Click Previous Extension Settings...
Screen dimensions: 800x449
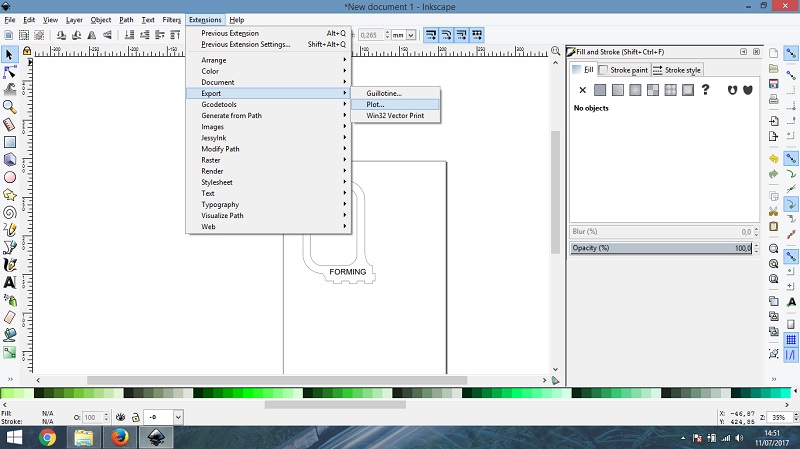coord(269,44)
